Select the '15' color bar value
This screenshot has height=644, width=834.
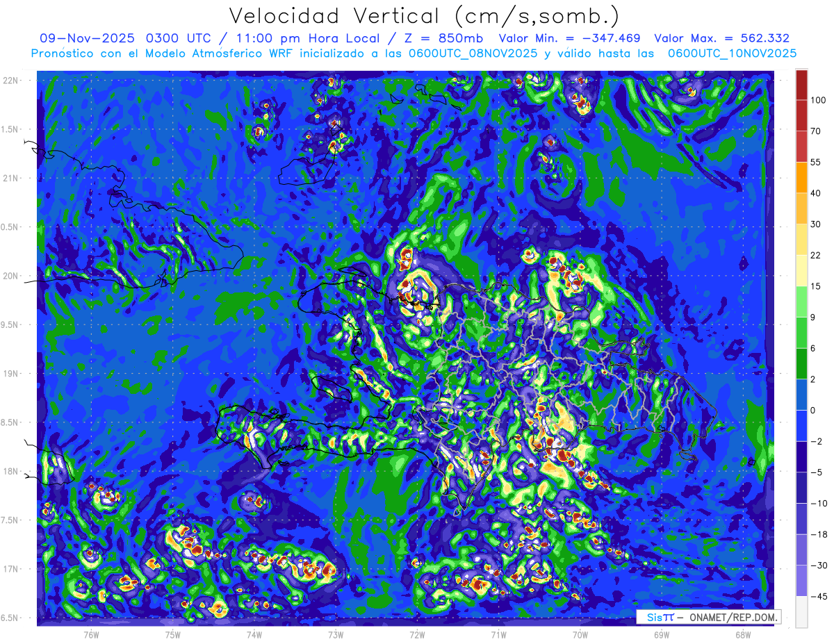tap(816, 286)
